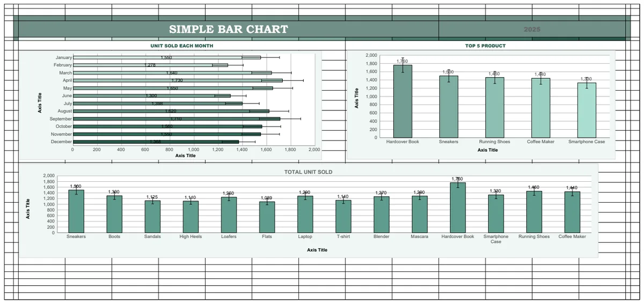Click the 2025 year cell in the header

point(532,29)
